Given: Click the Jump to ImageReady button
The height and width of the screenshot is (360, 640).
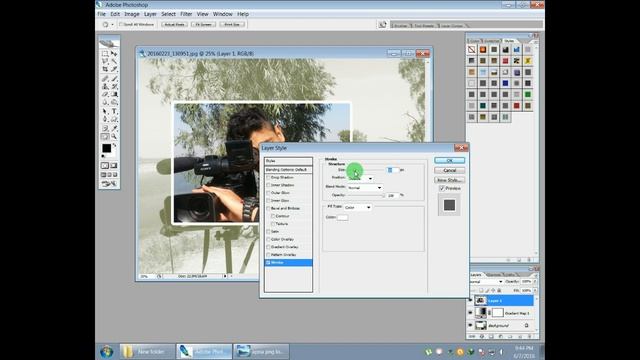Looking at the screenshot, I should [x=109, y=184].
